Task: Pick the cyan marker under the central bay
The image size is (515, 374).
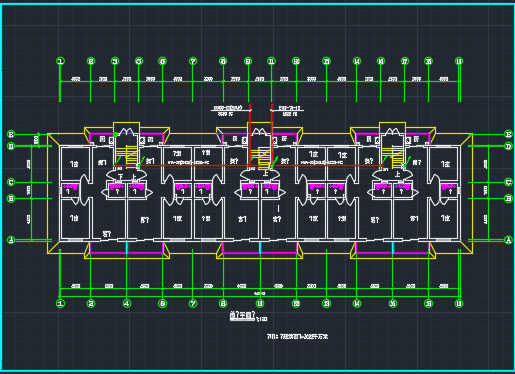Action: [x=260, y=248]
